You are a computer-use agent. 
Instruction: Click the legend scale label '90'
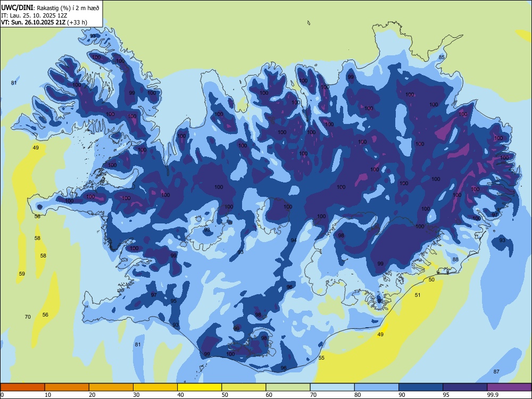point(402,395)
